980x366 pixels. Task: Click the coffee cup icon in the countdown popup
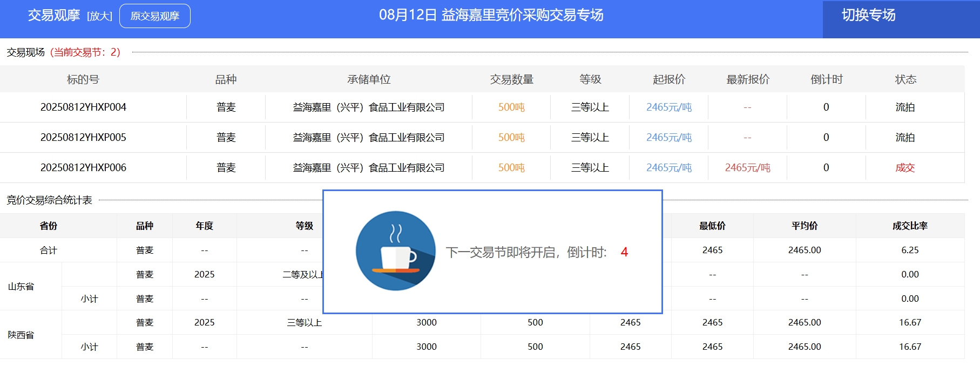tap(396, 251)
